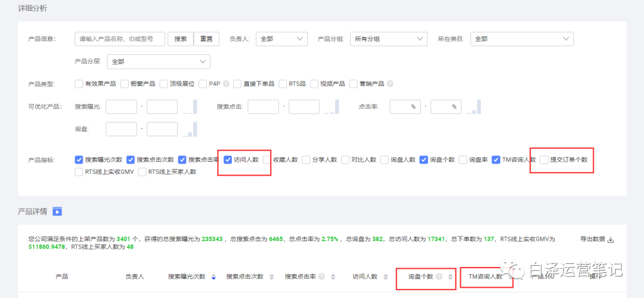Focus the product name, ID or model input

pos(120,39)
